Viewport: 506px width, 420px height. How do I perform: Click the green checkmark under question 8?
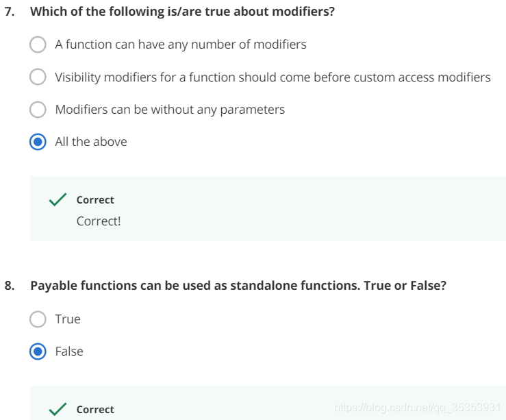click(x=58, y=409)
